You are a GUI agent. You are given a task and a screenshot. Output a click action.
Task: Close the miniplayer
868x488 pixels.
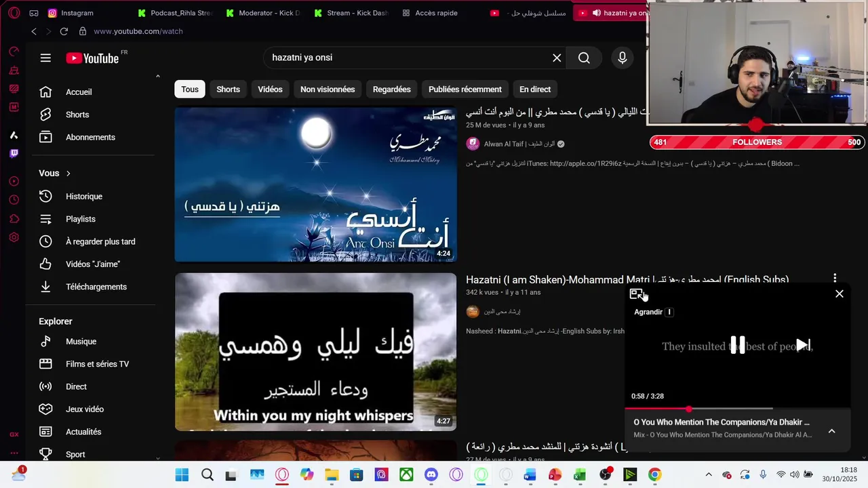[840, 294]
